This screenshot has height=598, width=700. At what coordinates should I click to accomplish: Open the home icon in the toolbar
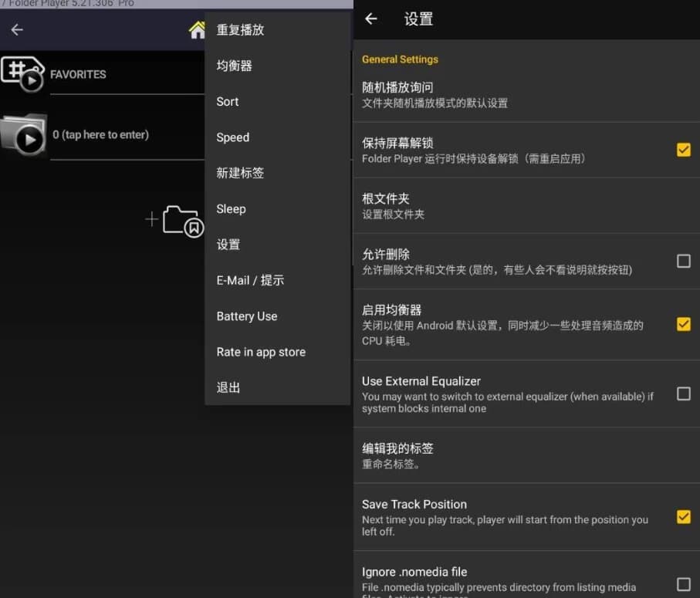pyautogui.click(x=198, y=29)
